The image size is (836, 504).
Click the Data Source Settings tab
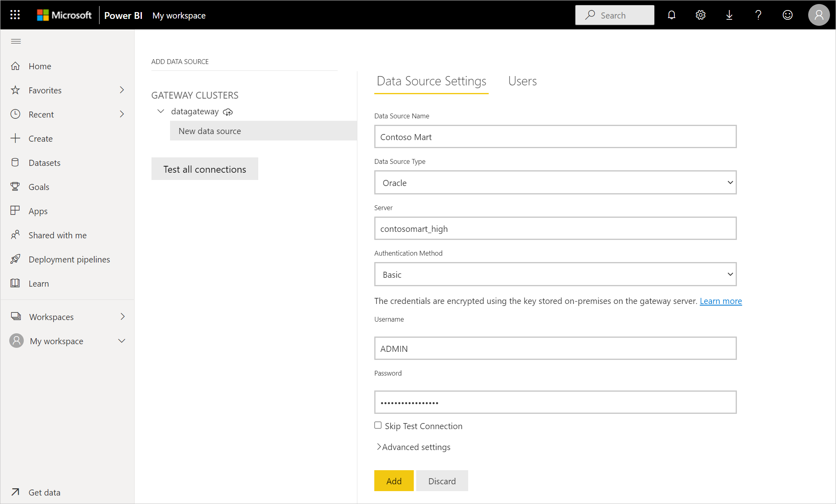(431, 81)
